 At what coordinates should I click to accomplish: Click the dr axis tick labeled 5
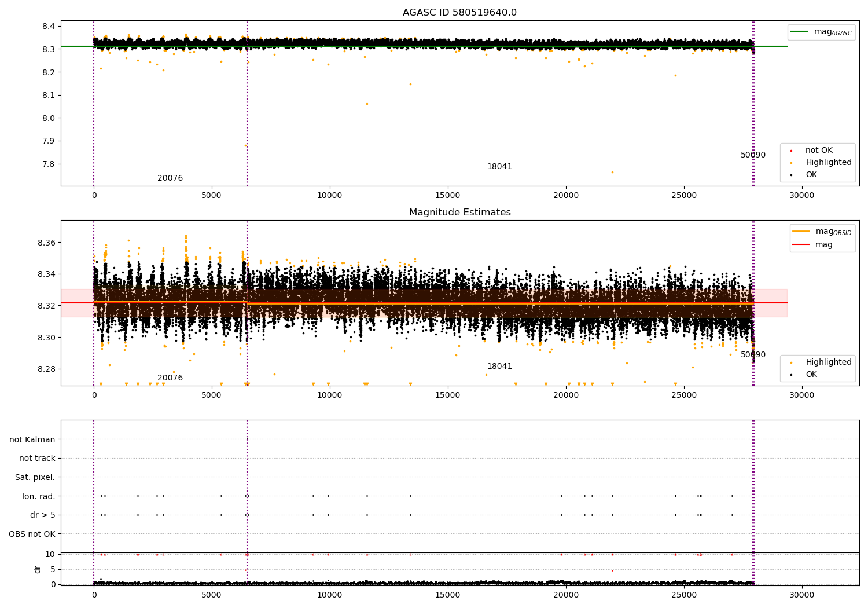point(53,570)
